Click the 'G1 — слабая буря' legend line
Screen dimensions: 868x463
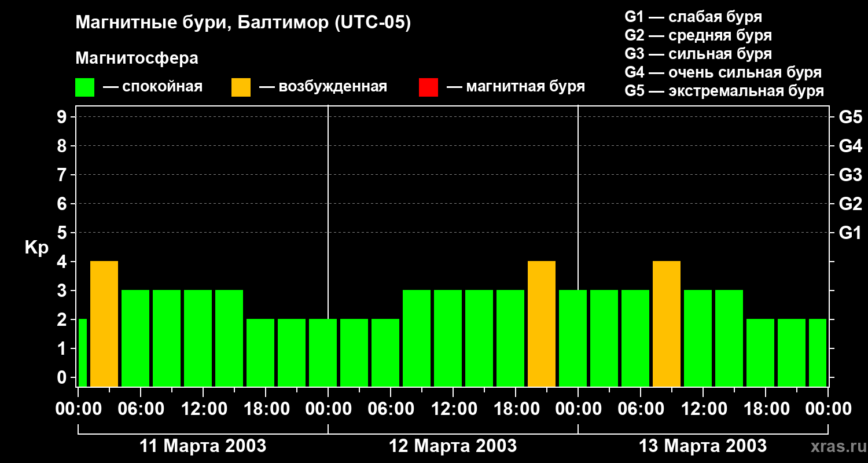[693, 17]
